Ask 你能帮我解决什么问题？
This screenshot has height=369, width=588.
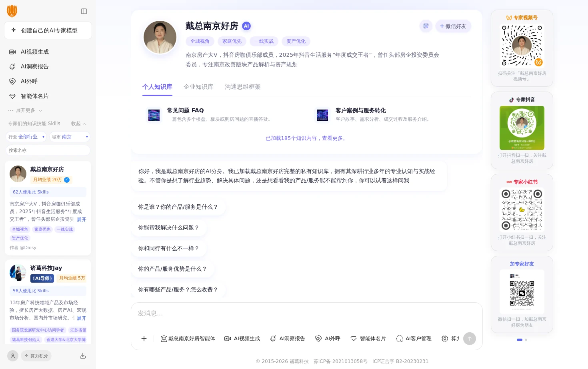[x=168, y=227]
